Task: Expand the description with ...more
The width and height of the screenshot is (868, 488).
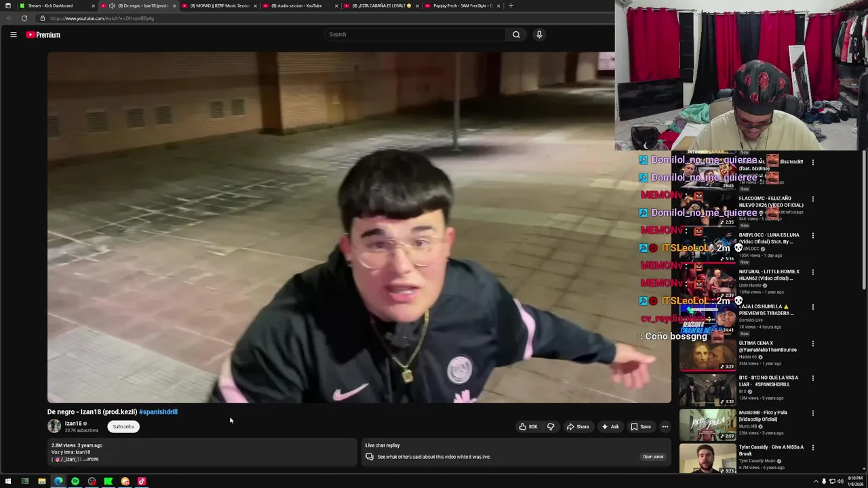Action: tap(91, 459)
